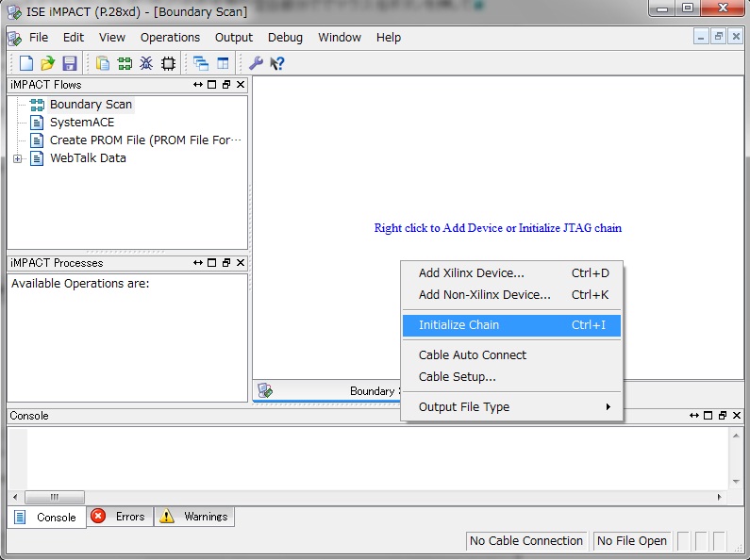Open the Output menu
750x560 pixels.
[233, 38]
